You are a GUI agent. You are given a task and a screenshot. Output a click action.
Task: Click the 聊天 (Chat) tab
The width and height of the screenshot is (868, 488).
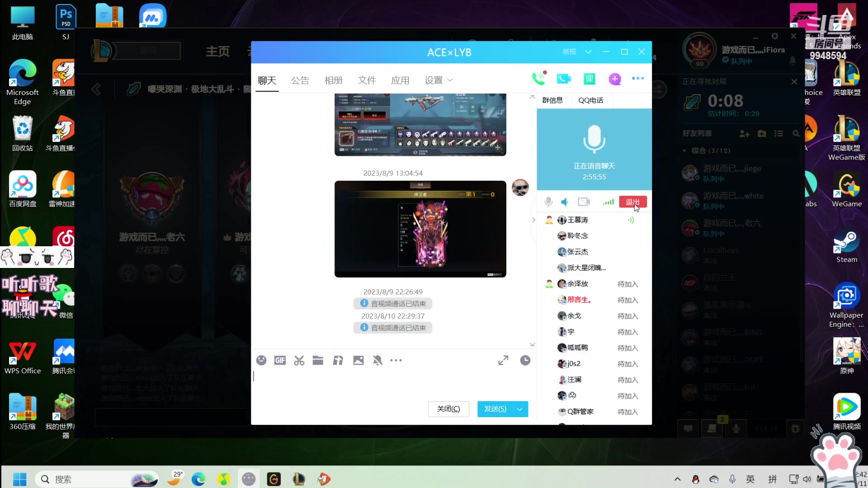coord(267,80)
